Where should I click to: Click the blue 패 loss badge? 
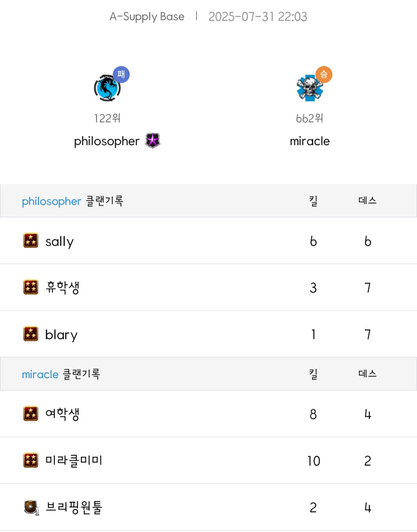pos(121,74)
